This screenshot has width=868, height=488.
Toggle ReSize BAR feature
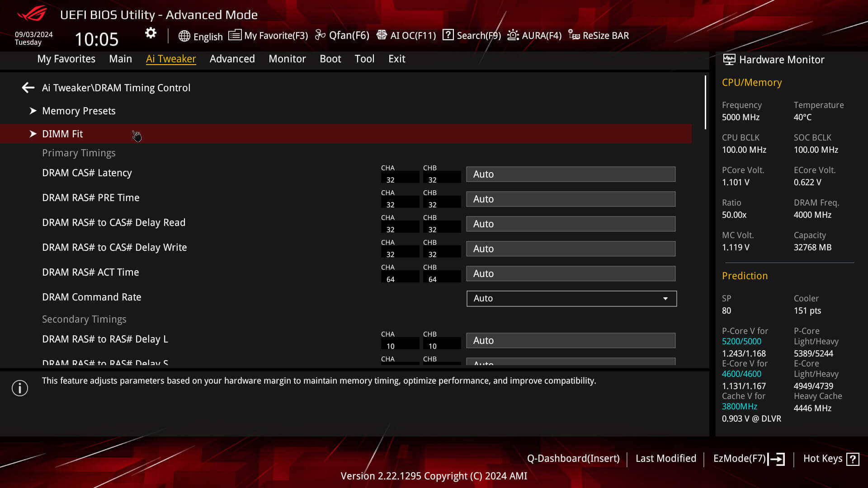pos(598,35)
